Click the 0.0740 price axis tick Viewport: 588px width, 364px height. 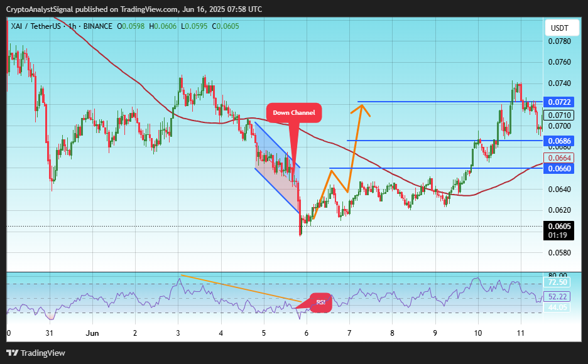coord(560,83)
